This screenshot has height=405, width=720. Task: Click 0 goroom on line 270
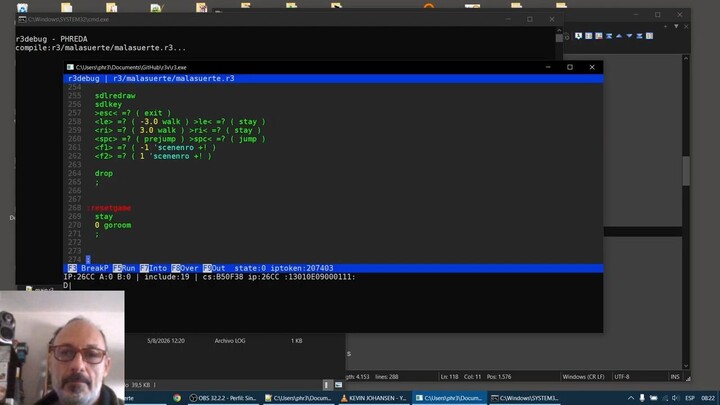[x=113, y=225]
